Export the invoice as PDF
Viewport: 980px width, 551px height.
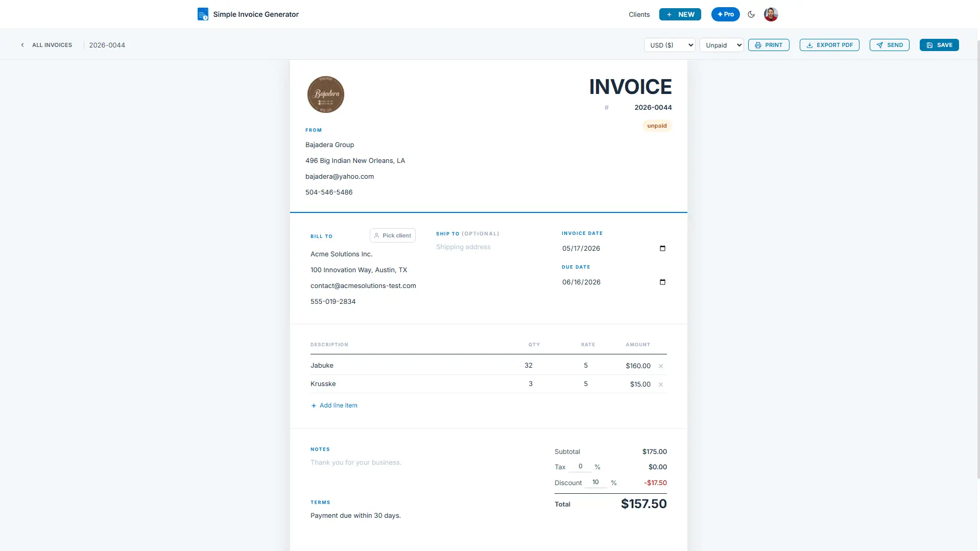coord(829,45)
